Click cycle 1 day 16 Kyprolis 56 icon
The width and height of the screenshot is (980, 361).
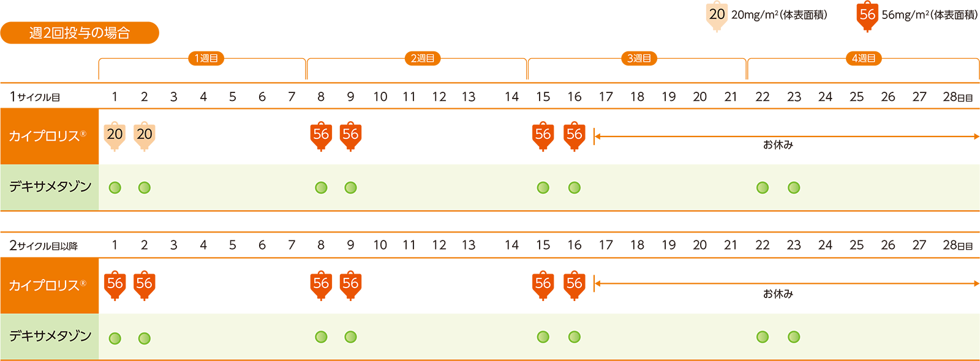(x=574, y=135)
